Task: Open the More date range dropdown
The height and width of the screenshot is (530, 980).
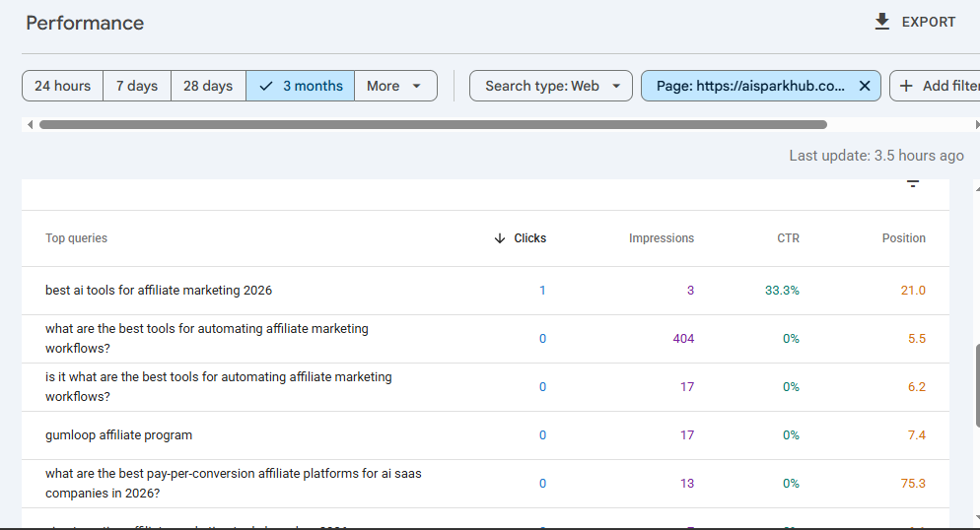Action: point(395,86)
